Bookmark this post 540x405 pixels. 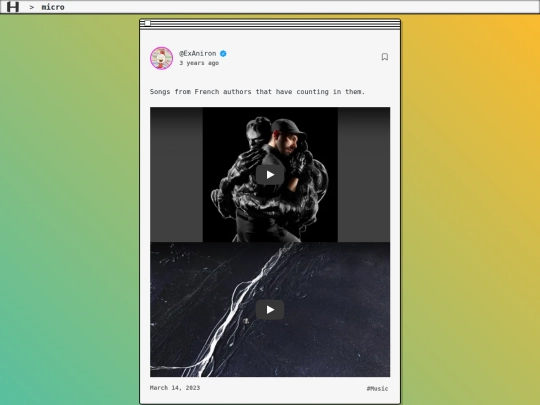pyautogui.click(x=385, y=57)
